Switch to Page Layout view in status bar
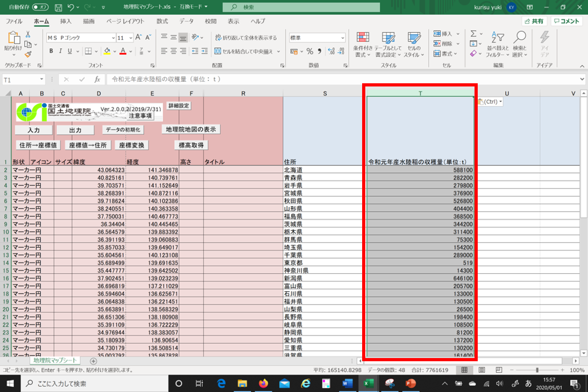This screenshot has height=392, width=588. point(481,370)
